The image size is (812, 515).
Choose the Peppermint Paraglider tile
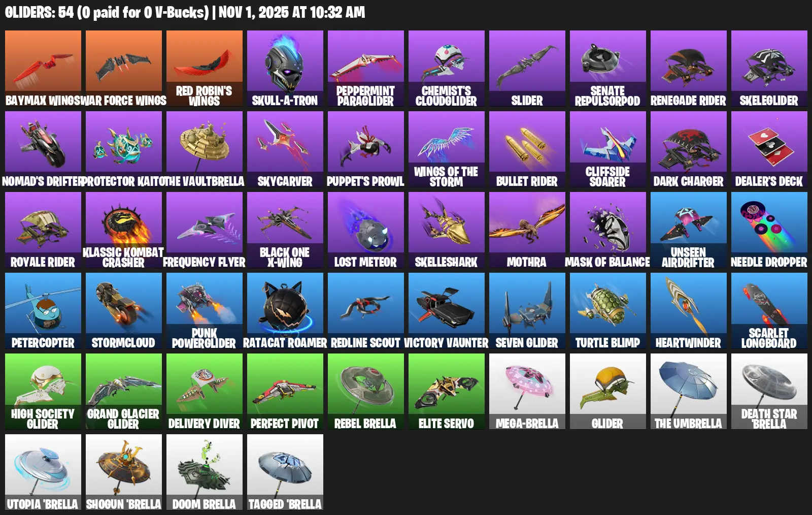point(366,69)
